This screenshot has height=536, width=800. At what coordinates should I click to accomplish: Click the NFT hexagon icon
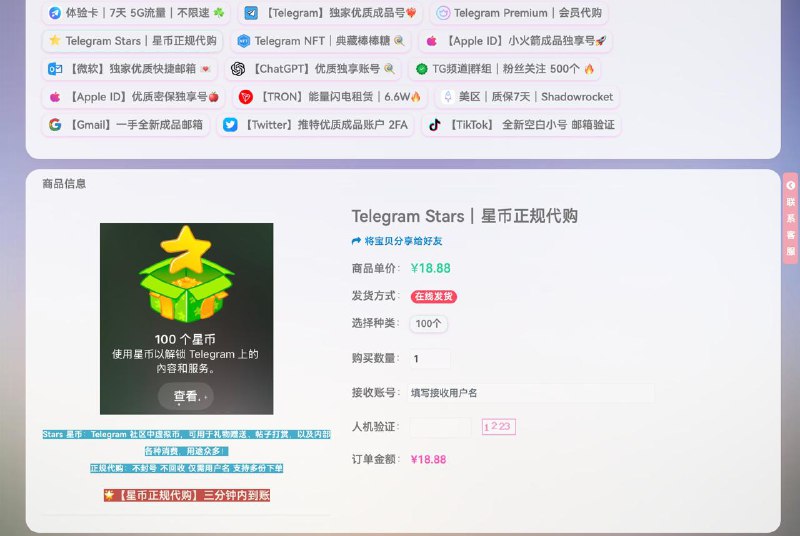[244, 41]
